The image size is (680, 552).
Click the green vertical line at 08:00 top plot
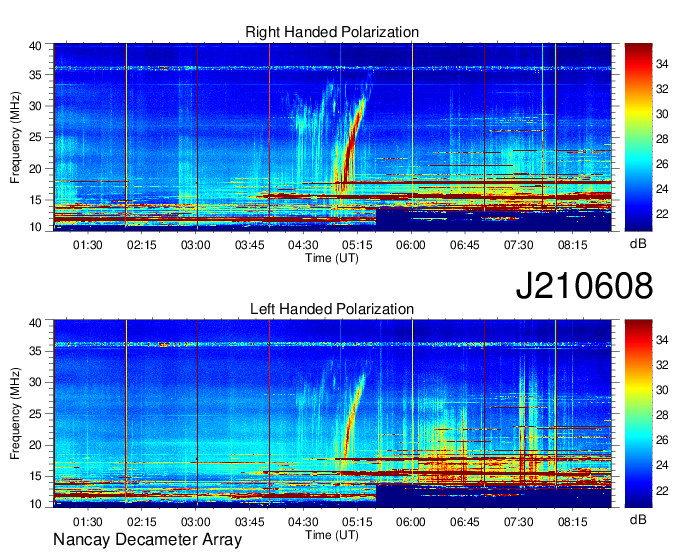(x=556, y=128)
